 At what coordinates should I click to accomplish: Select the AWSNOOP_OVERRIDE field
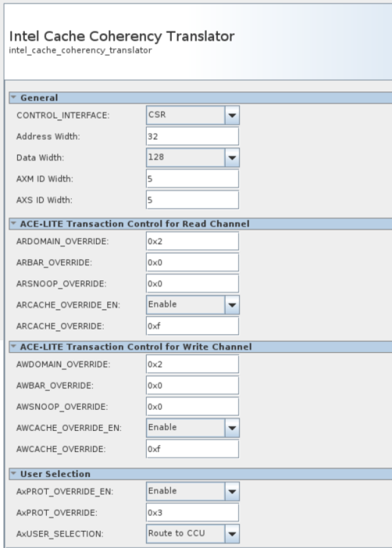coord(192,407)
